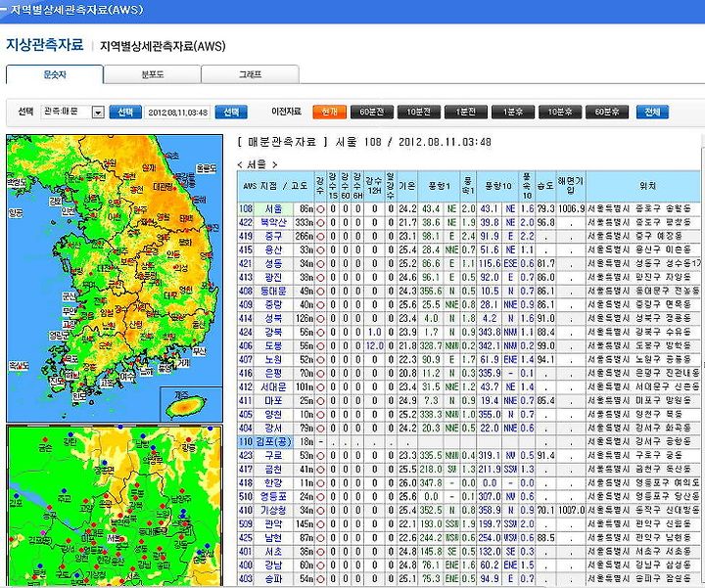Open the 관악 station link
This screenshot has height=588, width=705.
pyautogui.click(x=273, y=524)
